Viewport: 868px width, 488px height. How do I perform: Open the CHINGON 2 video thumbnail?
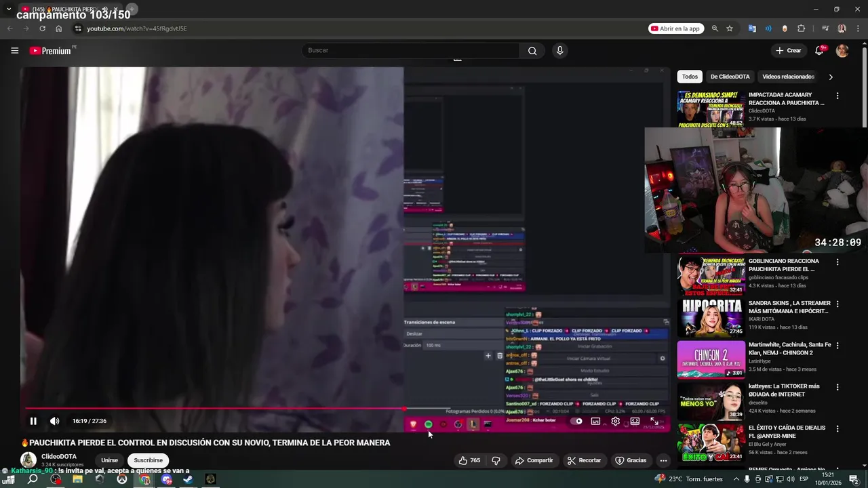point(711,359)
